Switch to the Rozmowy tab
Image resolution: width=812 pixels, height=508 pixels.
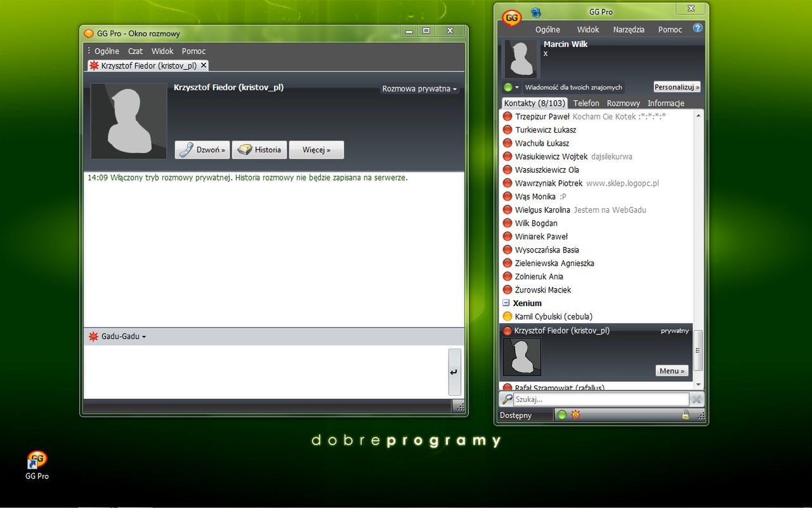624,103
